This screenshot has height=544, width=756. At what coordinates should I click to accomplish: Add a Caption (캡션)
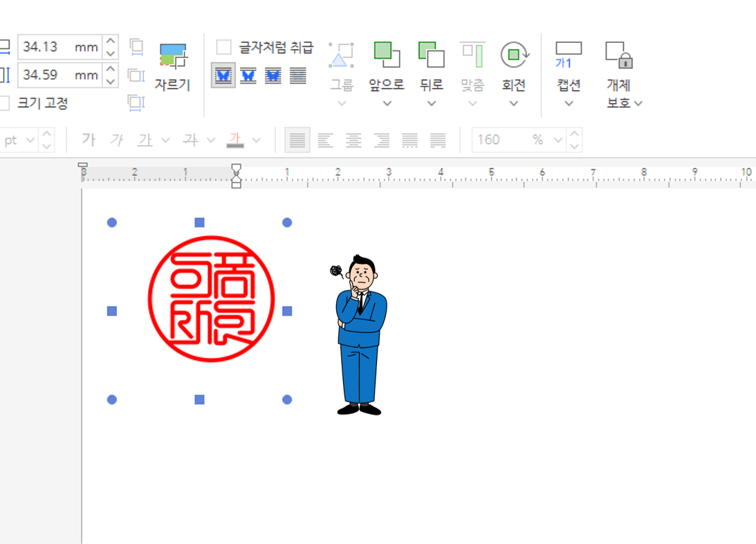tap(569, 67)
